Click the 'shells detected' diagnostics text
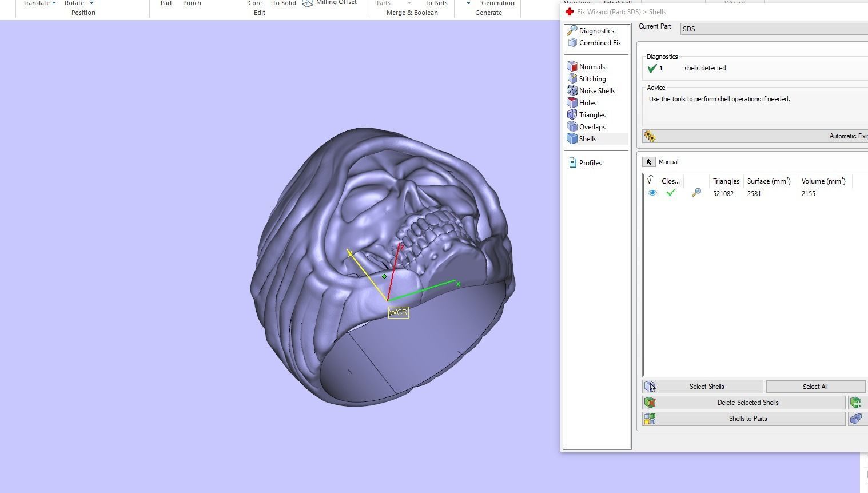Viewport: 868px width, 493px height. pyautogui.click(x=705, y=68)
